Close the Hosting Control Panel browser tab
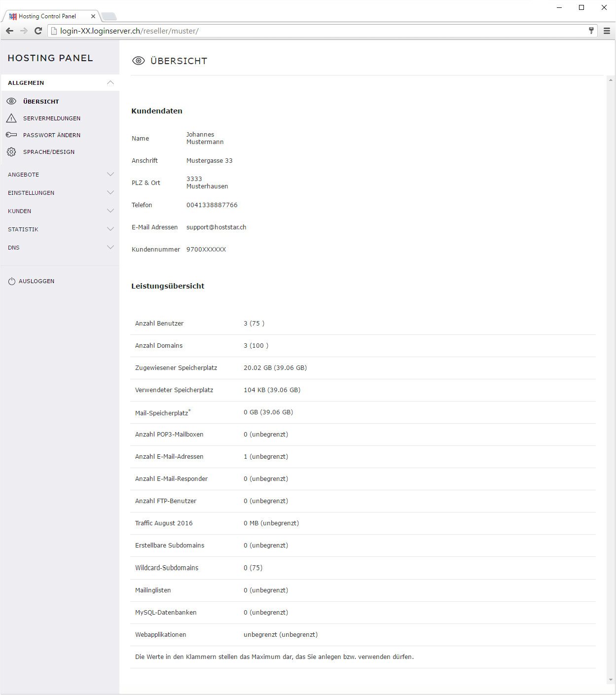This screenshot has height=695, width=616. (93, 16)
